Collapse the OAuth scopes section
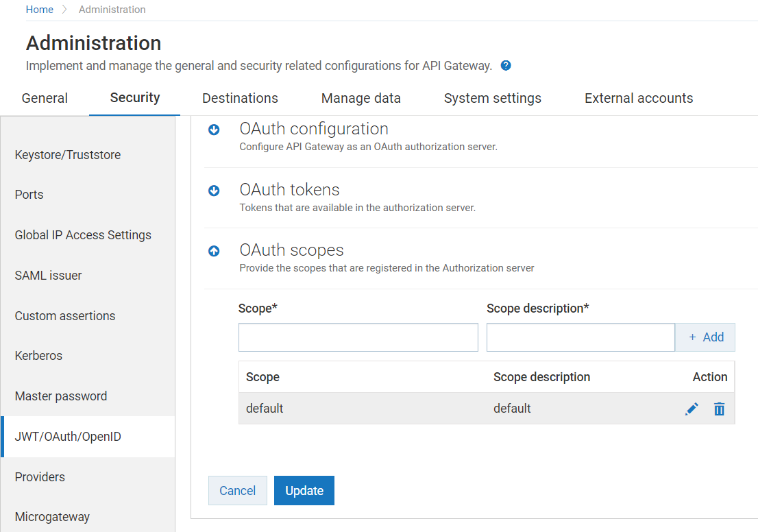Viewport: 758px width, 532px height. [x=214, y=252]
